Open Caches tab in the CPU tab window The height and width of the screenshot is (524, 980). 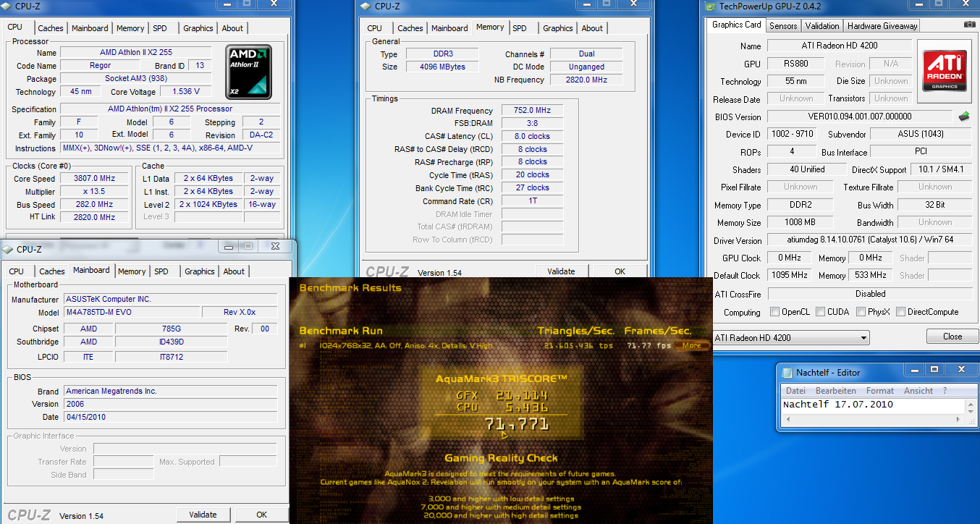(x=51, y=28)
